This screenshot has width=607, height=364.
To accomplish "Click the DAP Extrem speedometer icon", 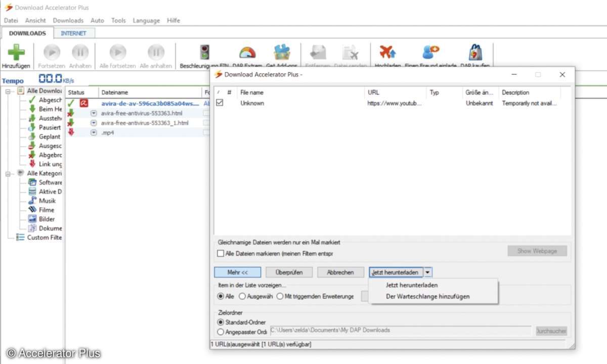I will click(247, 53).
